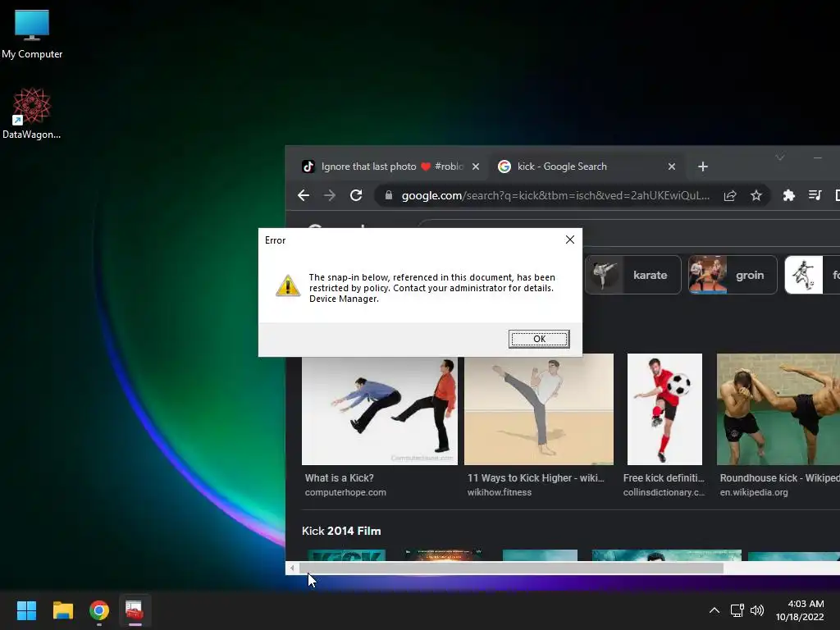Select the 'groin' filter chip
Viewport: 840px width, 630px height.
pyautogui.click(x=733, y=275)
